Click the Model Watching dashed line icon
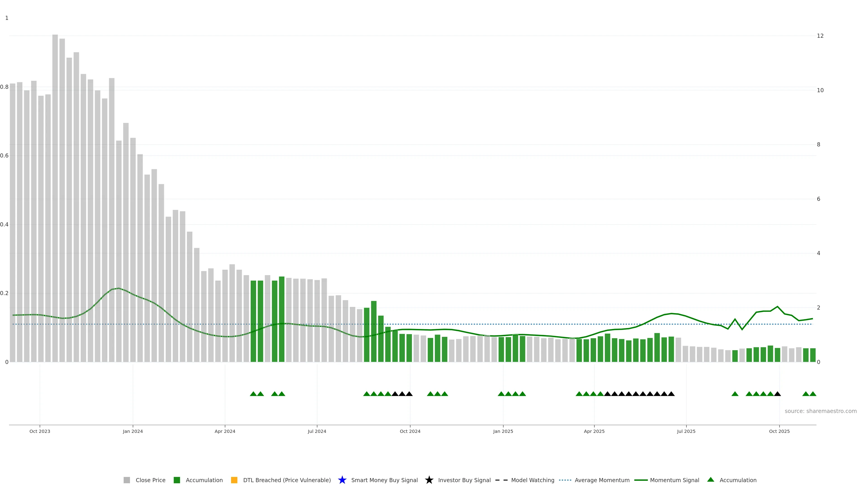868x488 pixels. click(501, 480)
